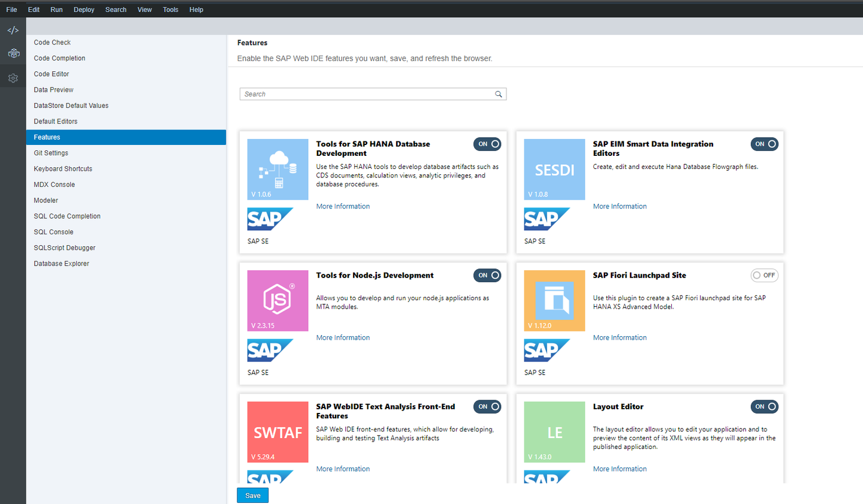Open Code Editor preferences
The width and height of the screenshot is (863, 504).
(126, 74)
